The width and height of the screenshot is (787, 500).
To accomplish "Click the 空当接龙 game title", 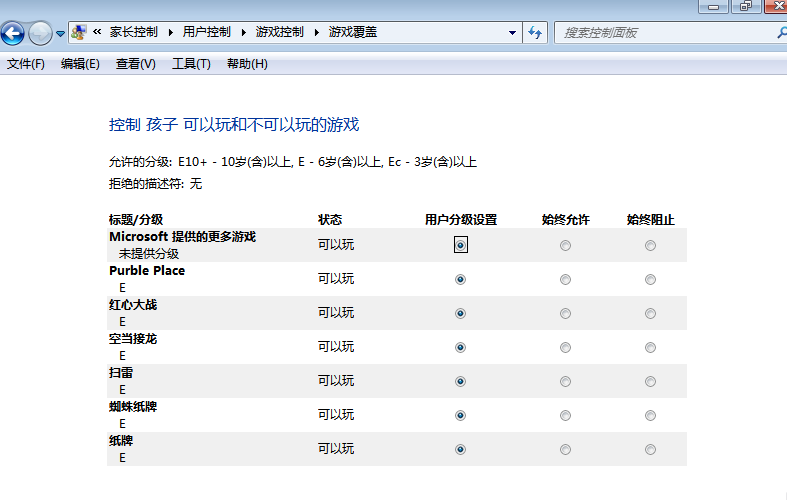I will coord(133,339).
